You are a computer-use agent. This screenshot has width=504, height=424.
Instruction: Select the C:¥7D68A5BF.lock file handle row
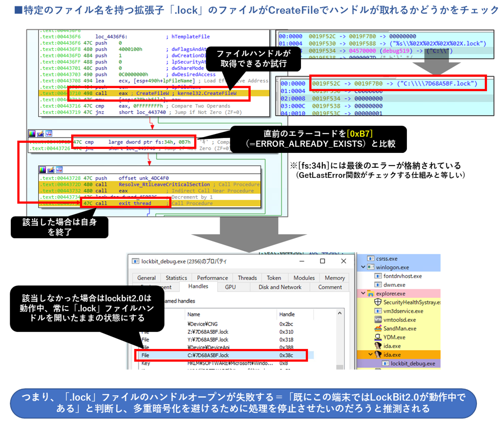(x=208, y=355)
